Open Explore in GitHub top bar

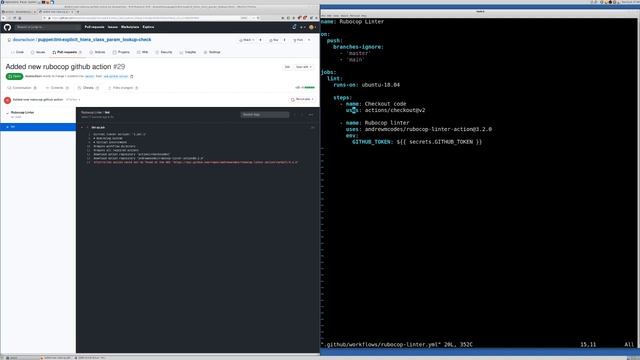coord(148,27)
